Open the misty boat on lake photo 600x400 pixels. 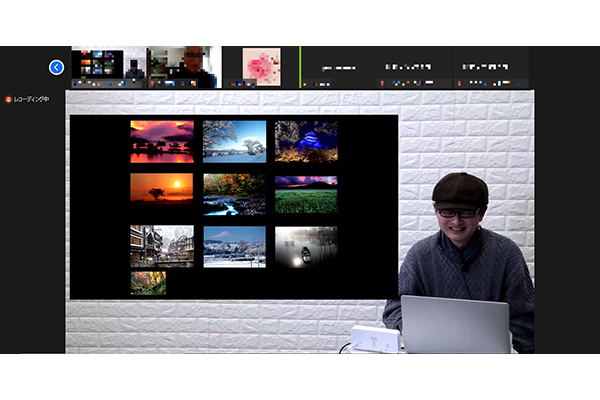coord(306,246)
